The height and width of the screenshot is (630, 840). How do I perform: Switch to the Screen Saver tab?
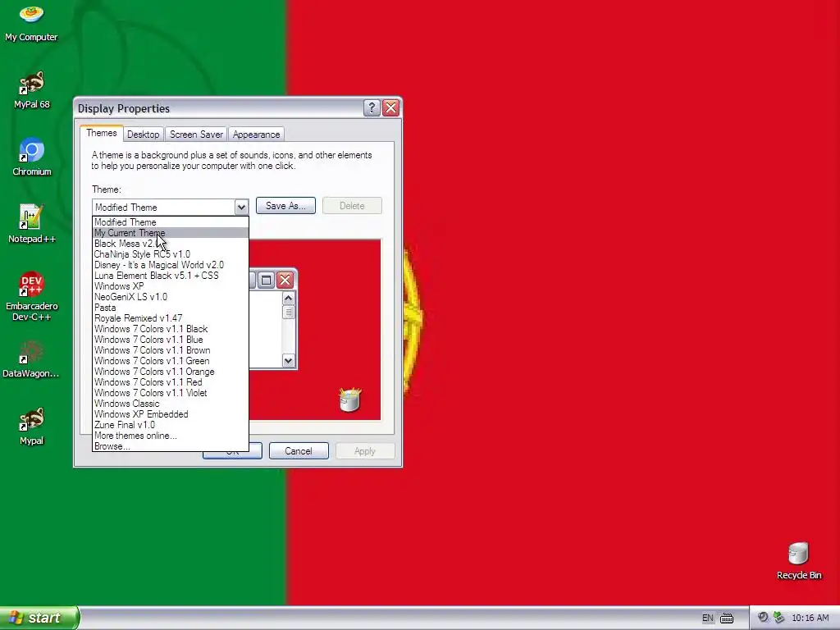click(x=196, y=135)
